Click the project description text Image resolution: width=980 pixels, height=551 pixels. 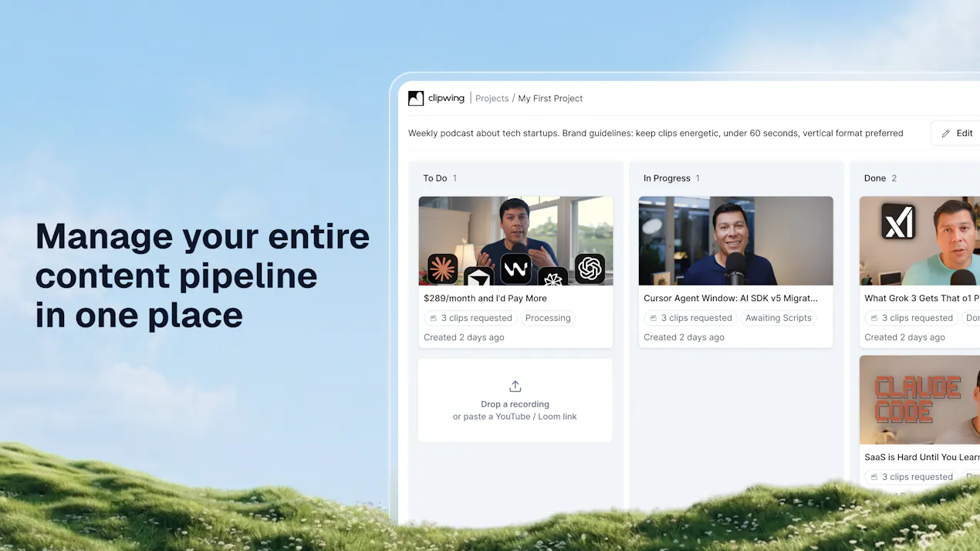[x=656, y=134]
